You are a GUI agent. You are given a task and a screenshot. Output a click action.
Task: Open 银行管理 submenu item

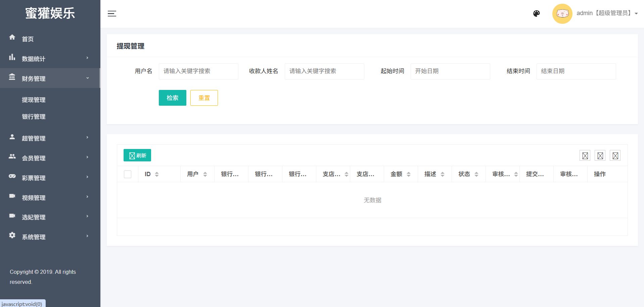pyautogui.click(x=34, y=117)
